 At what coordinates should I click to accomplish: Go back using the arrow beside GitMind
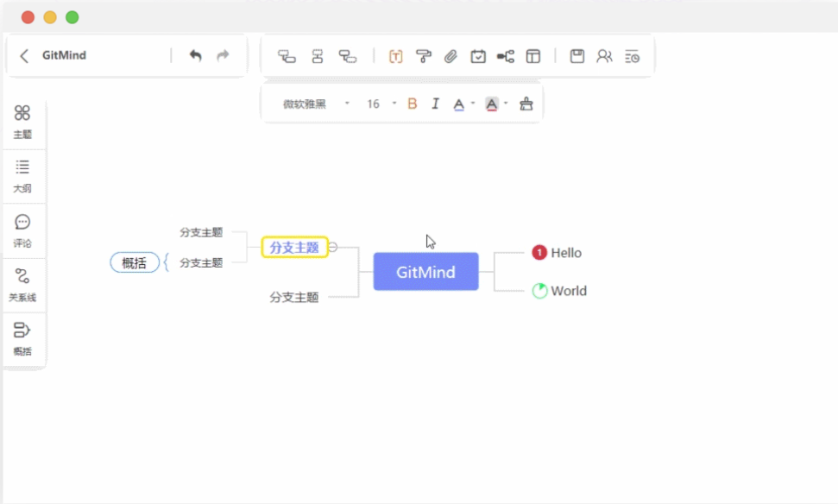pos(24,55)
